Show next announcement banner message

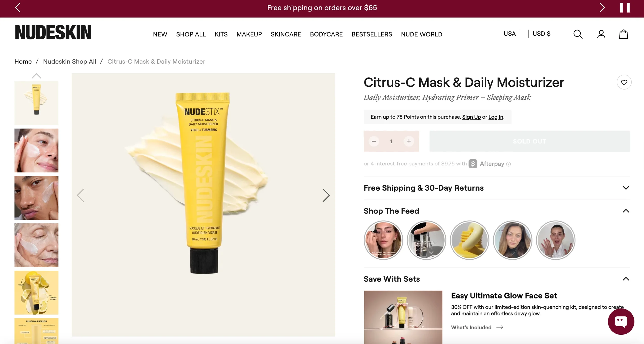pos(602,8)
